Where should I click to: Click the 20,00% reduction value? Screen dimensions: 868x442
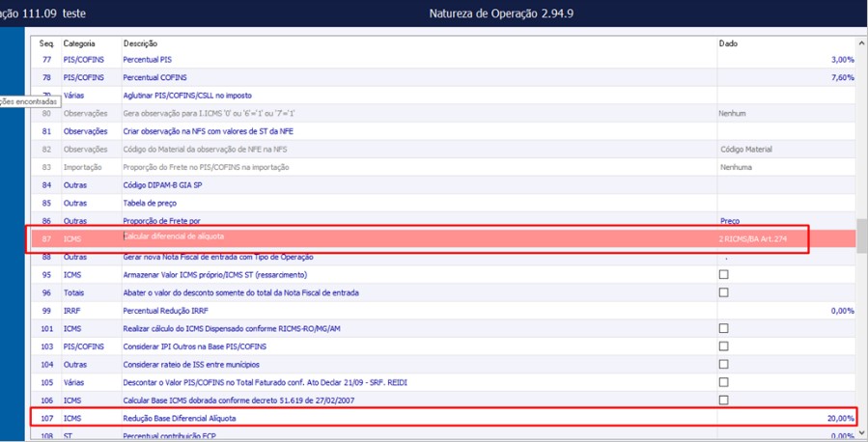point(841,418)
